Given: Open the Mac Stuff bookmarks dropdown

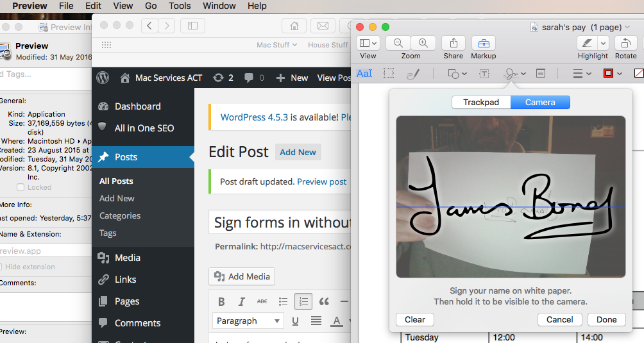Looking at the screenshot, I should coord(277,45).
